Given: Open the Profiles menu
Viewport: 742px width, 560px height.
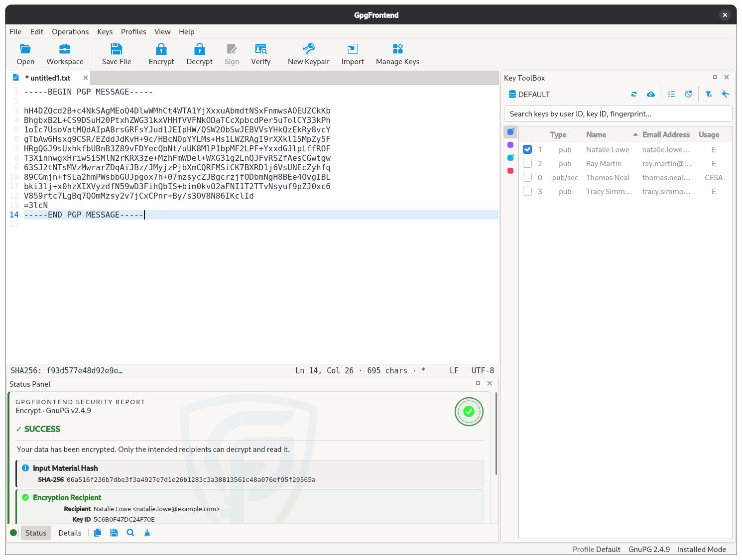Looking at the screenshot, I should pyautogui.click(x=133, y=31).
